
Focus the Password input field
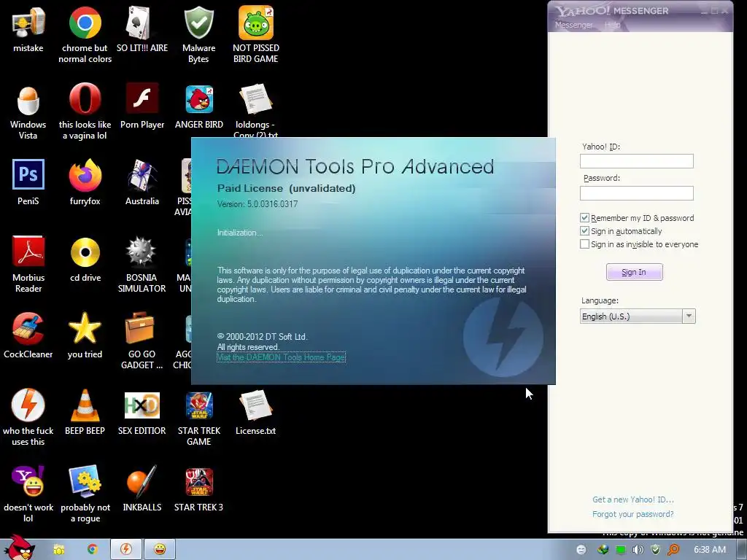point(636,192)
